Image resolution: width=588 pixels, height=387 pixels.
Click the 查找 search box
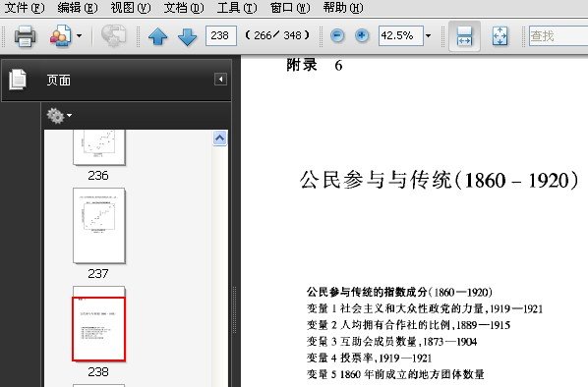[x=559, y=36]
